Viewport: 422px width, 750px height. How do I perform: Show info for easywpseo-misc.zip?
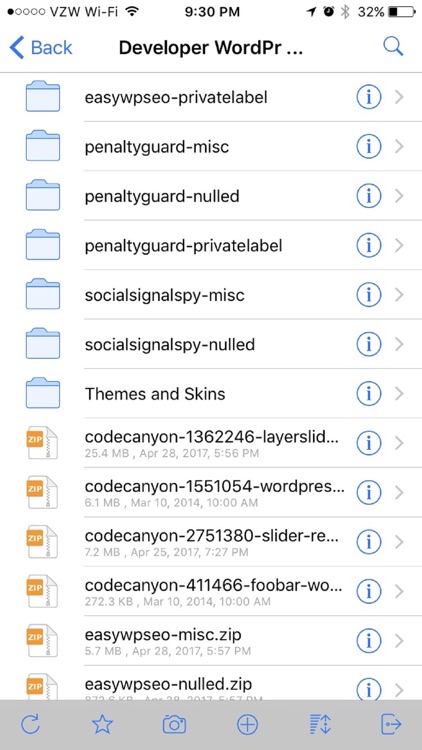[368, 641]
